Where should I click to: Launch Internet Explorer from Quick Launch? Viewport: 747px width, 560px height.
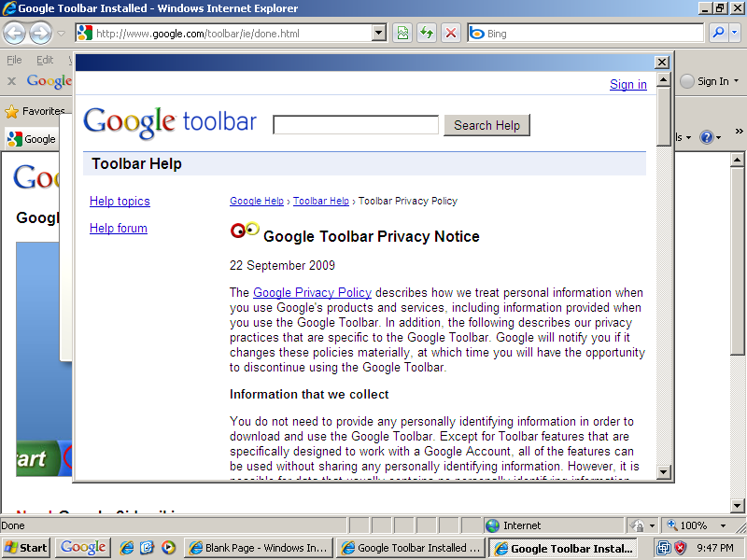point(127,548)
